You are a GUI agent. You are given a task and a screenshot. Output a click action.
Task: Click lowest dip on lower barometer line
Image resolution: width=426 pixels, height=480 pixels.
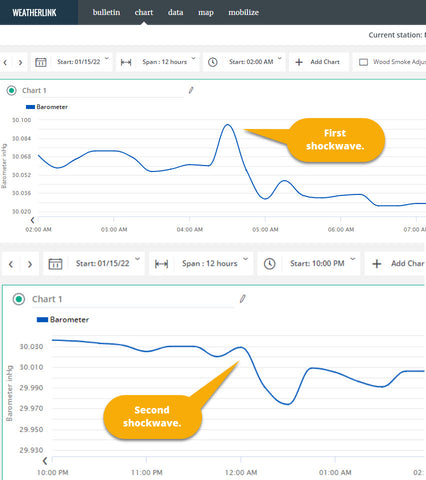(288, 404)
